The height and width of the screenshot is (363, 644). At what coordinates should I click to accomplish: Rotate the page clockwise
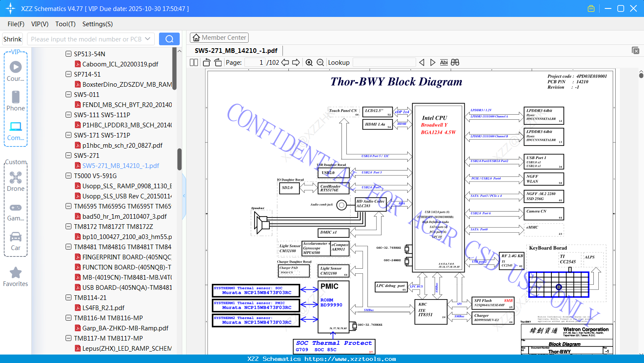[218, 63]
